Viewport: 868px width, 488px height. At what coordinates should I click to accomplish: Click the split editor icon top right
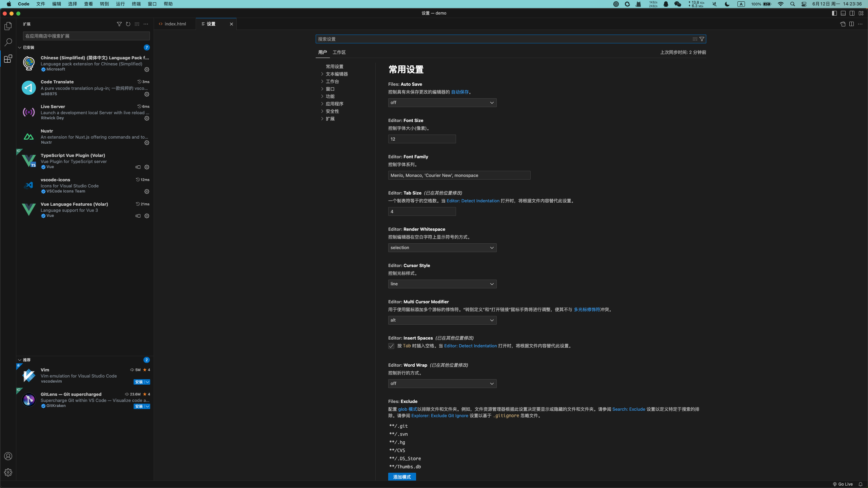point(851,24)
